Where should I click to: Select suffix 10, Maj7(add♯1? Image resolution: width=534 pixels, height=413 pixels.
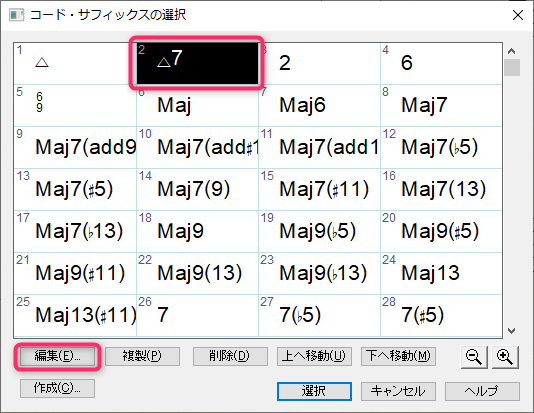coord(197,148)
